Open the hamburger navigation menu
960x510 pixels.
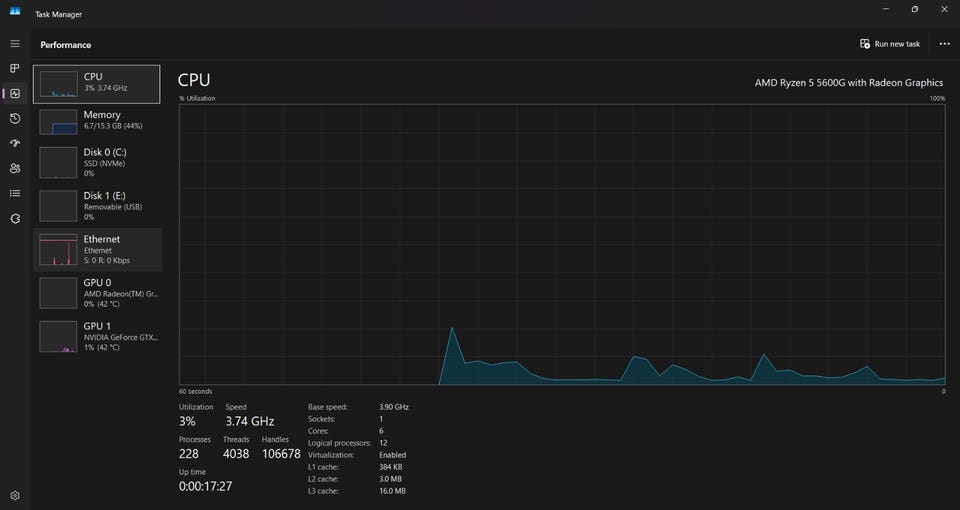[x=15, y=43]
